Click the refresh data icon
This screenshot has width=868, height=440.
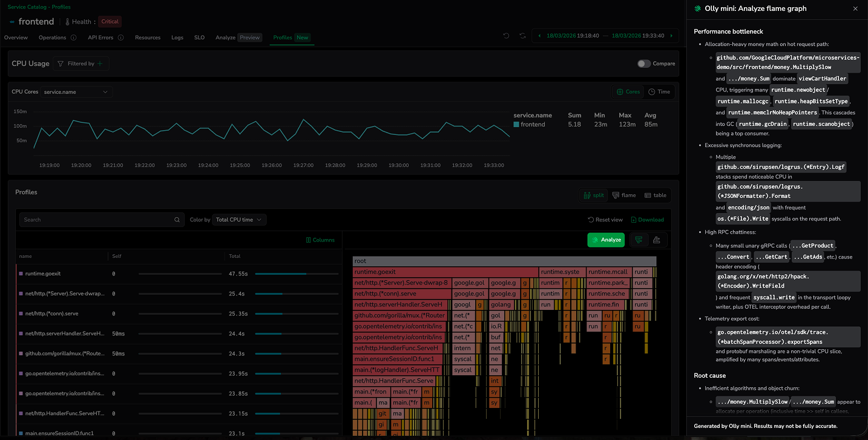click(522, 36)
